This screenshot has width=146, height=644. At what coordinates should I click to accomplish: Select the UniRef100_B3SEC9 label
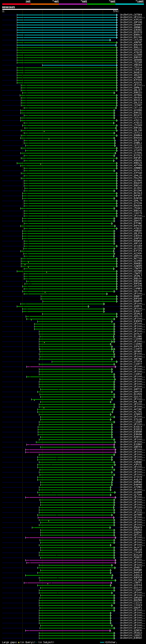(x=131, y=427)
